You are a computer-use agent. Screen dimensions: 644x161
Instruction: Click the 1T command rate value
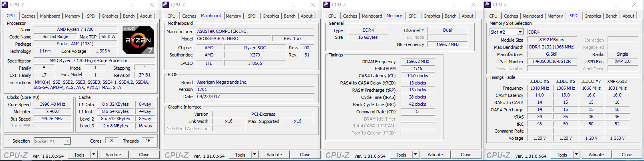pyautogui.click(x=417, y=111)
